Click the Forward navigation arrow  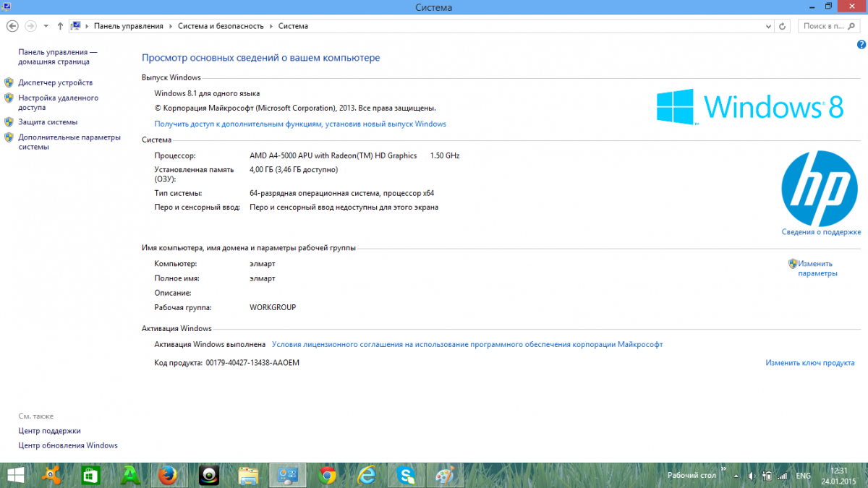coord(30,26)
